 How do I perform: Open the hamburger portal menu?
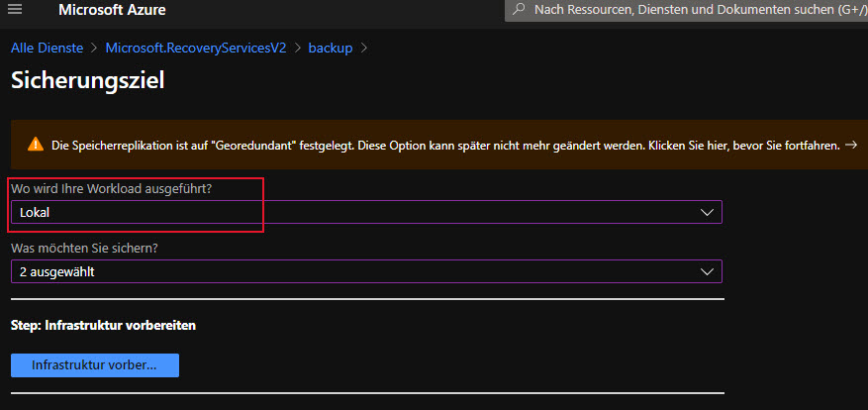tap(15, 10)
